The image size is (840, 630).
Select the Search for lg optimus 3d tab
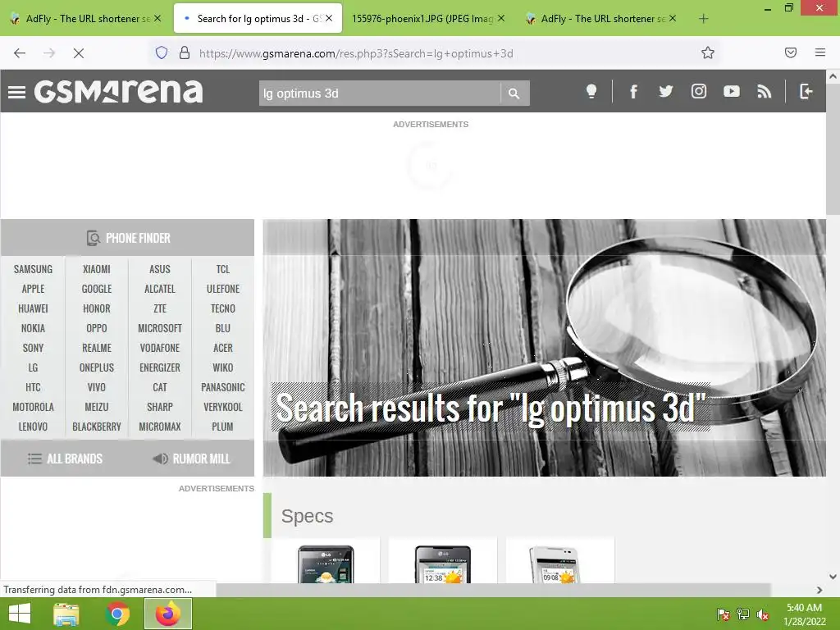tap(258, 18)
